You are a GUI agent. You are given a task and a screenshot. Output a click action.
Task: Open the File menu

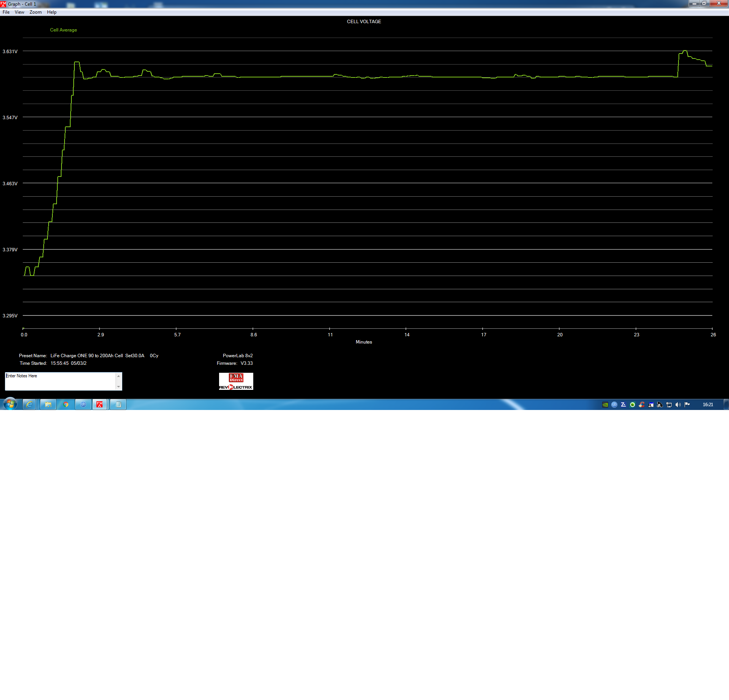[x=6, y=12]
